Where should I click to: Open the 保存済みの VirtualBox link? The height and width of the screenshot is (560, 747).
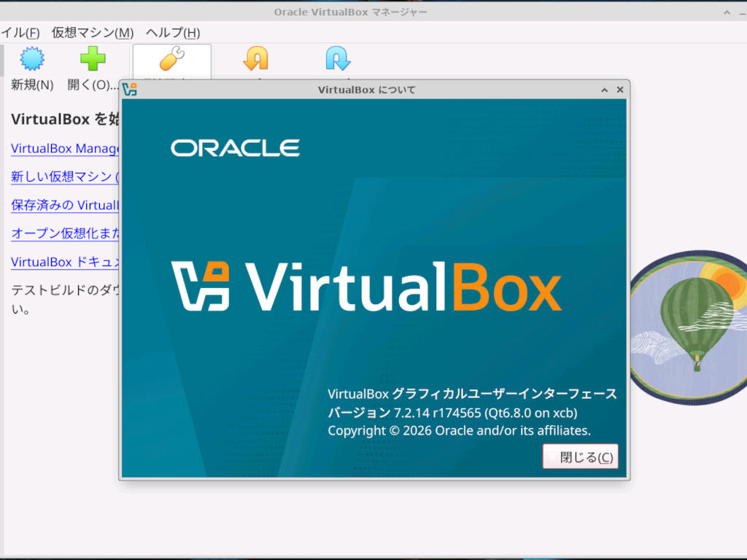click(65, 205)
